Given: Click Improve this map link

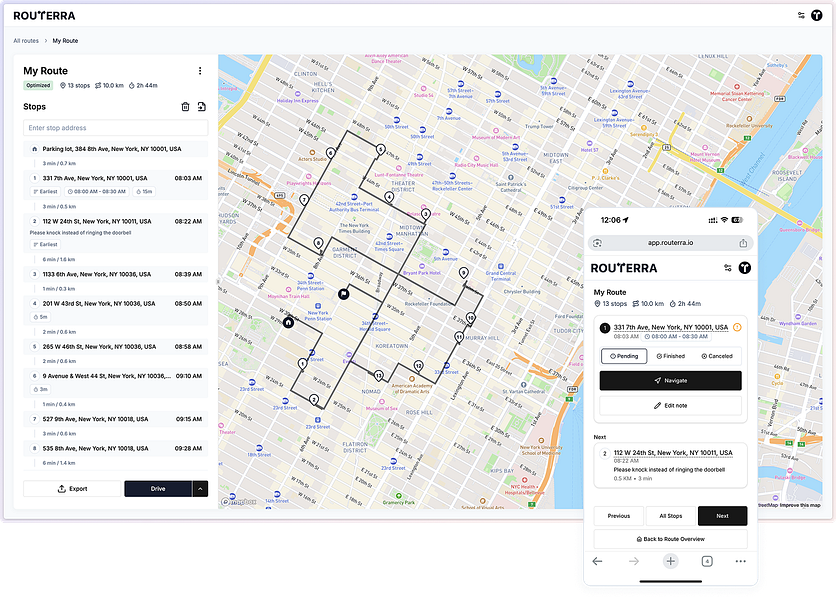Looking at the screenshot, I should (800, 505).
